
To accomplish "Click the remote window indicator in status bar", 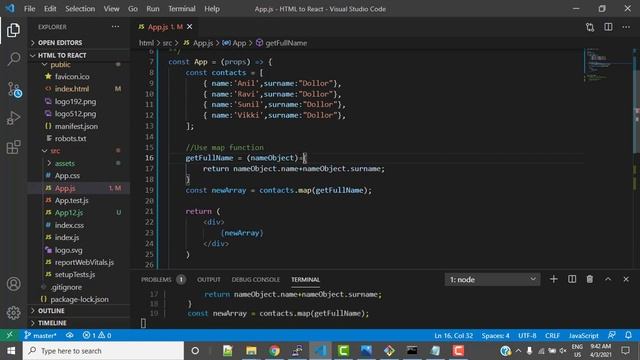I will [x=9, y=335].
